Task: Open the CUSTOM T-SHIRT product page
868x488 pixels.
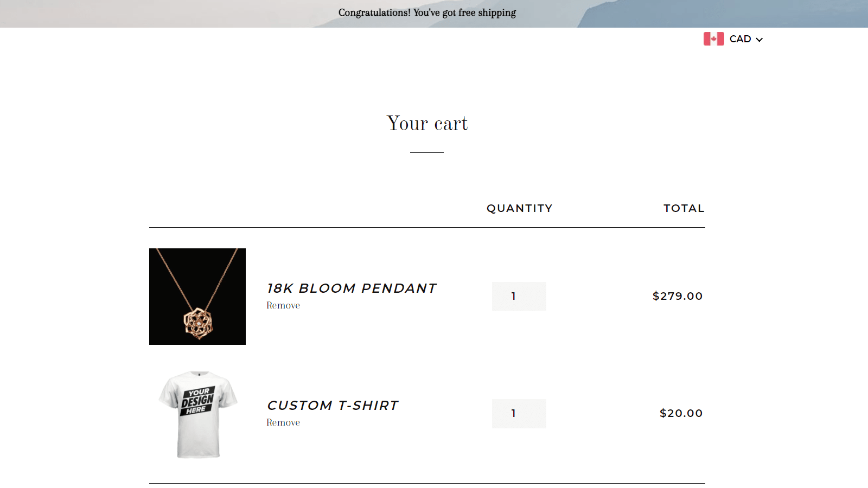Action: [332, 405]
